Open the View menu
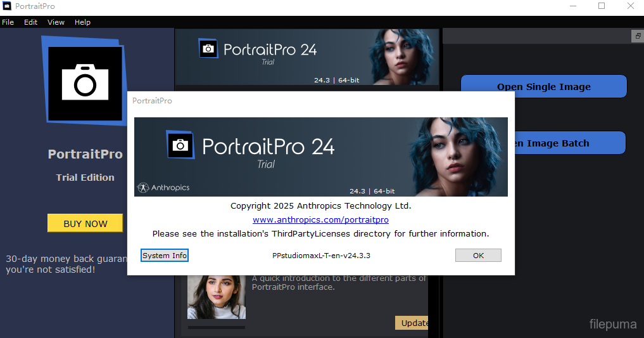The image size is (644, 338). (x=56, y=22)
